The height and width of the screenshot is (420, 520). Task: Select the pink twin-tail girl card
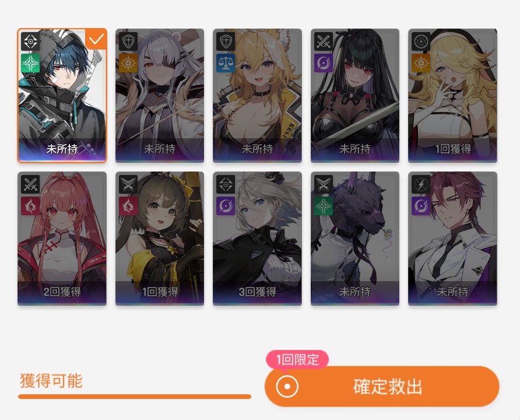coord(62,239)
